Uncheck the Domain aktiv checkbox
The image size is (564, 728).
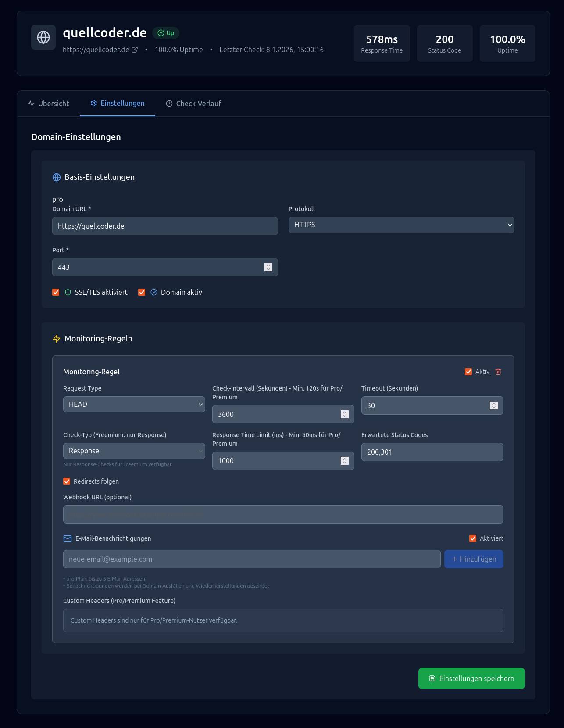point(142,292)
